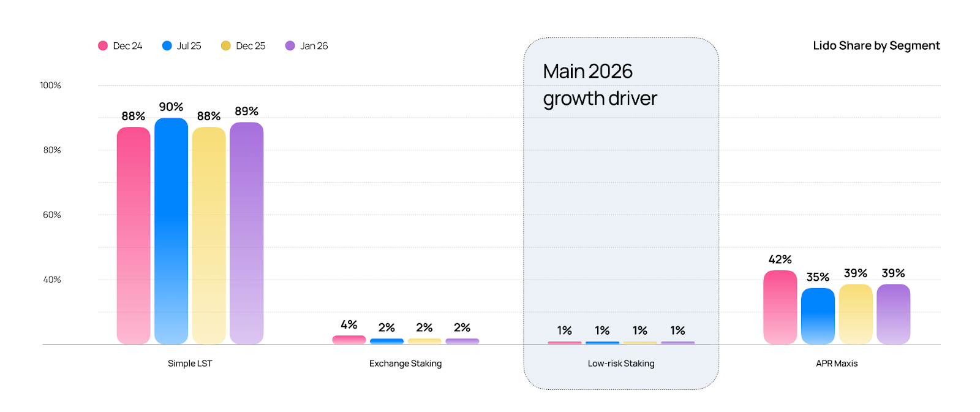Screen dimensions: 980x412
Task: Click the pink Dec 24 legend dot
Action: pos(103,46)
